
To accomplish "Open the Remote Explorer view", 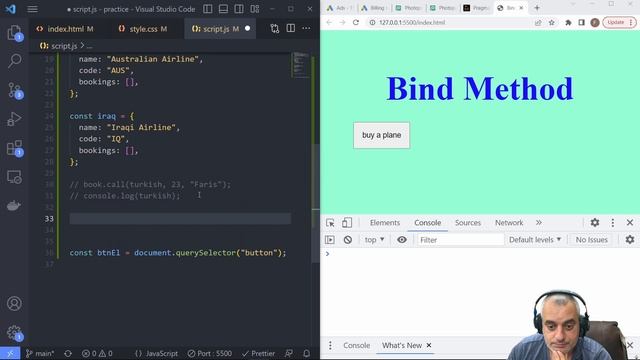I will click(14, 177).
